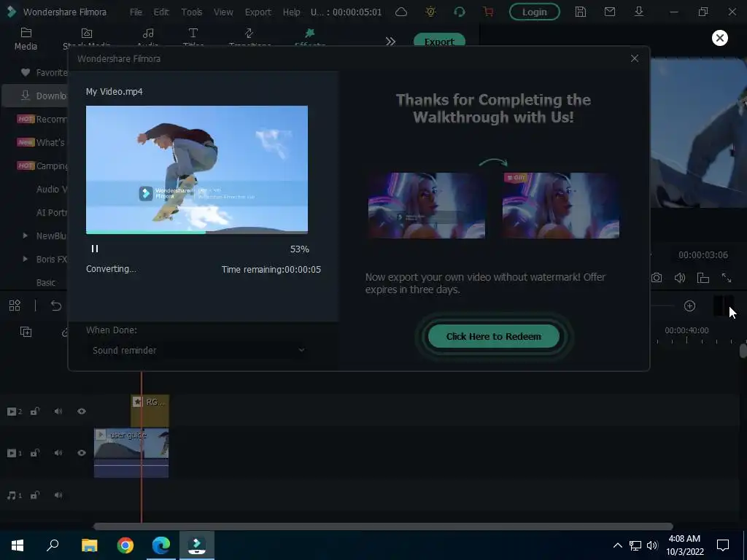Image resolution: width=747 pixels, height=560 pixels.
Task: Select the RG effect clip on track 2
Action: click(x=150, y=411)
